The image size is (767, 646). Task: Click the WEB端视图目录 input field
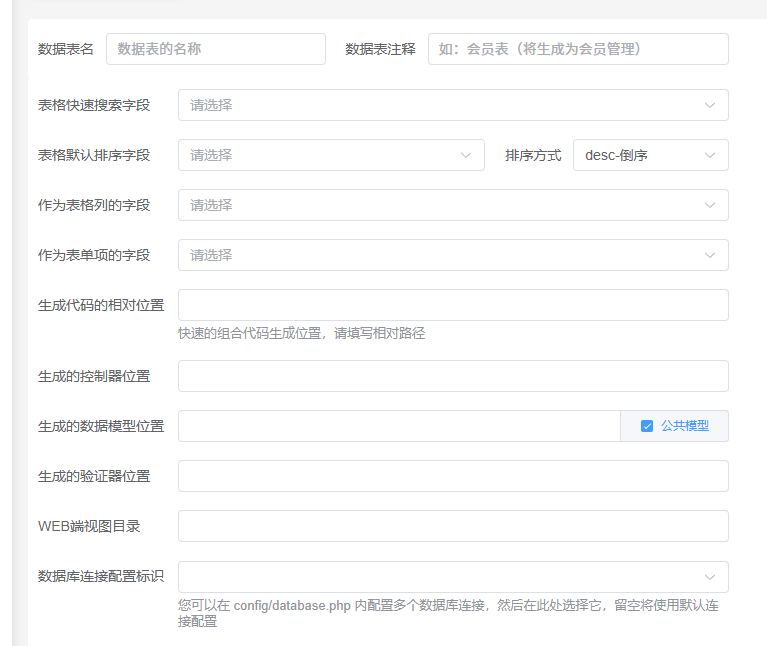click(x=453, y=526)
